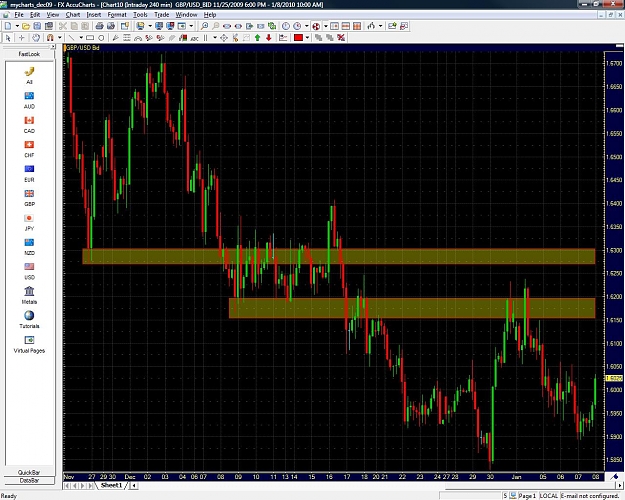625x500 pixels.
Task: Expand dropdown arrow beside trend line tool
Action: (x=81, y=38)
